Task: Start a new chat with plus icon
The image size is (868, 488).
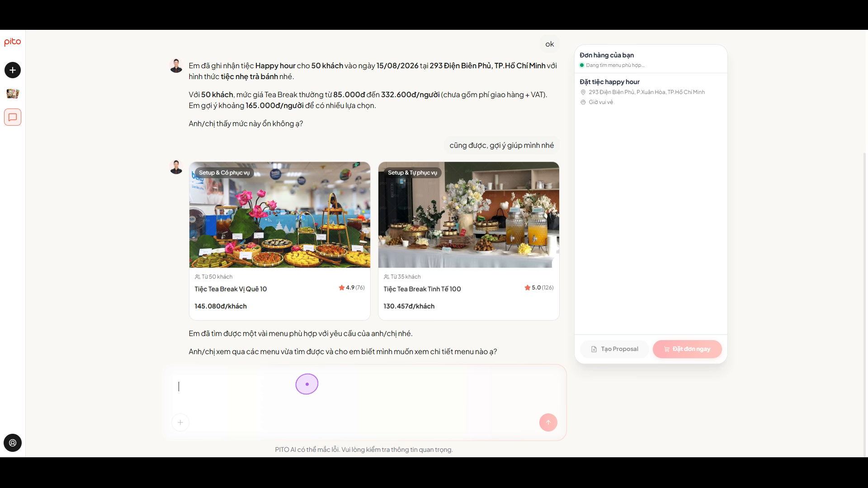Action: click(13, 70)
